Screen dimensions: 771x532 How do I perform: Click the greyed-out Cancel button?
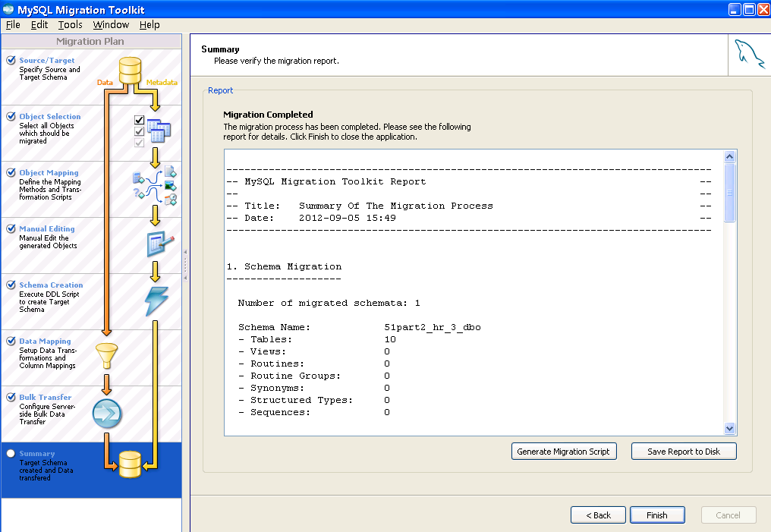(x=728, y=515)
